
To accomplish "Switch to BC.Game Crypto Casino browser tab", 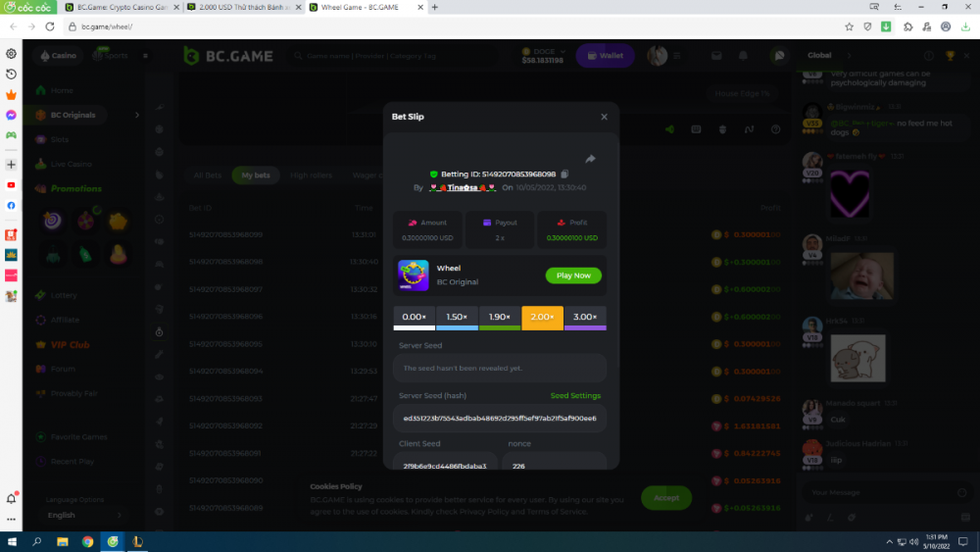I will click(123, 7).
